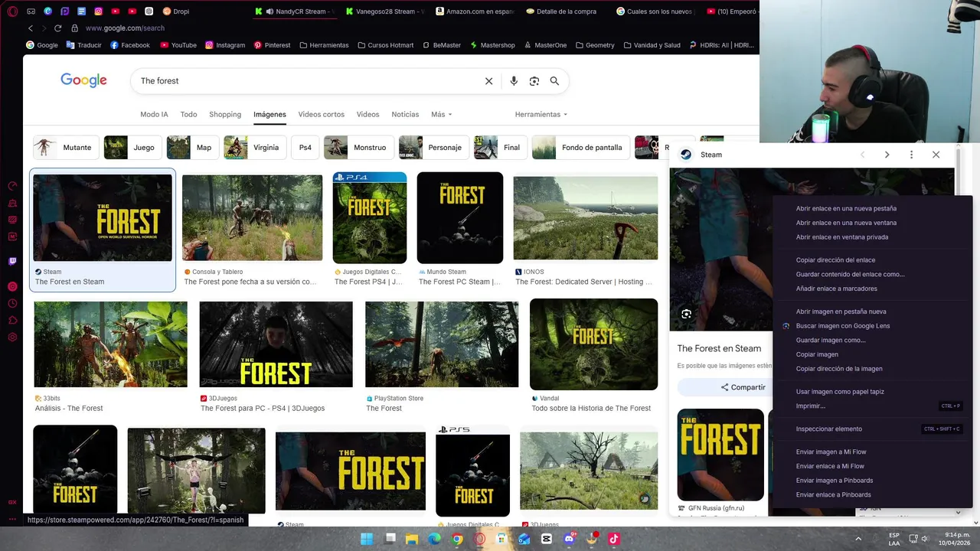This screenshot has height=551, width=980.
Task: Open the Pinterest bookmark
Action: (272, 45)
